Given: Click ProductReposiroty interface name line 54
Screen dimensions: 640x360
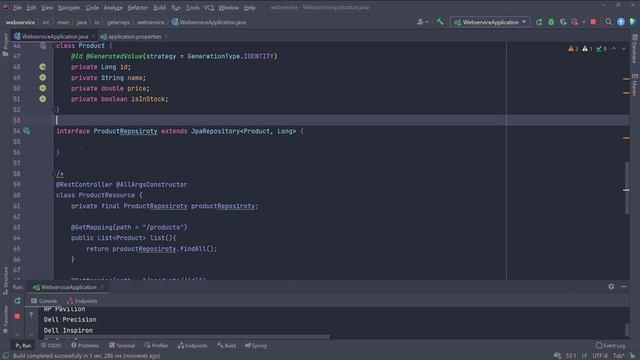Looking at the screenshot, I should click(125, 131).
